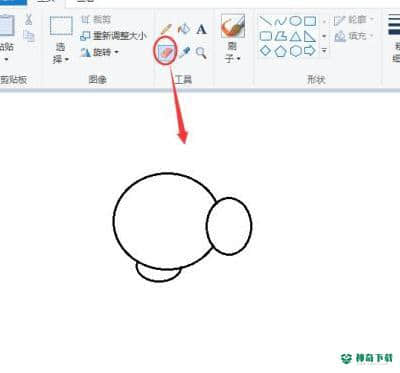400x373 pixels.
Task: Select the Pencil tool
Action: [166, 29]
